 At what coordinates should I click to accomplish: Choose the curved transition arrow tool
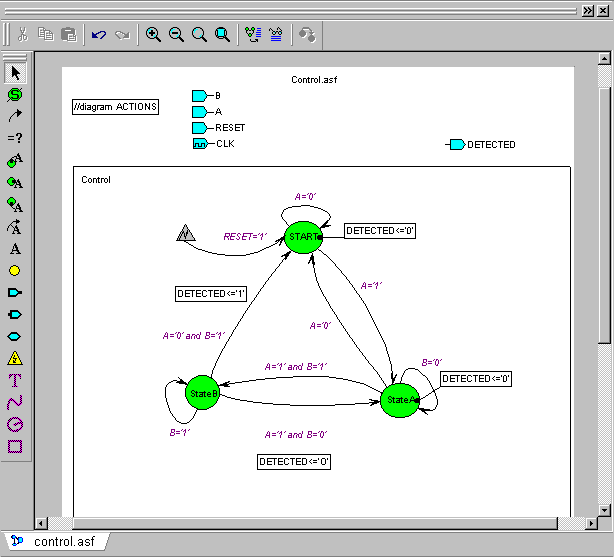[15, 116]
